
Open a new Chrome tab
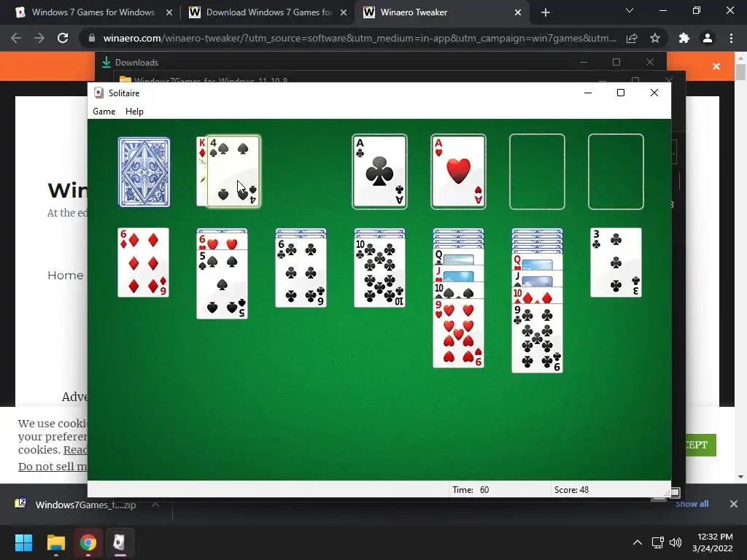click(x=546, y=12)
